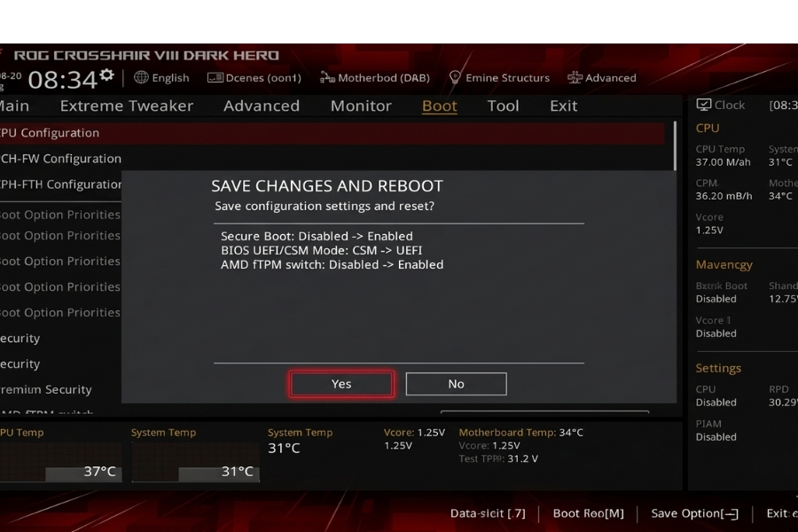This screenshot has height=532, width=798.
Task: Open the Main tab
Action: click(14, 106)
